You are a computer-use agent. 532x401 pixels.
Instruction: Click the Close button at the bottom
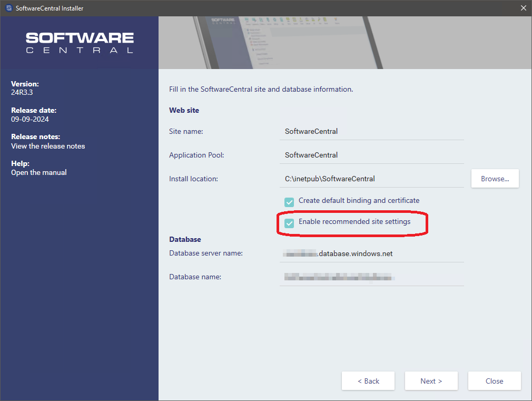point(494,380)
